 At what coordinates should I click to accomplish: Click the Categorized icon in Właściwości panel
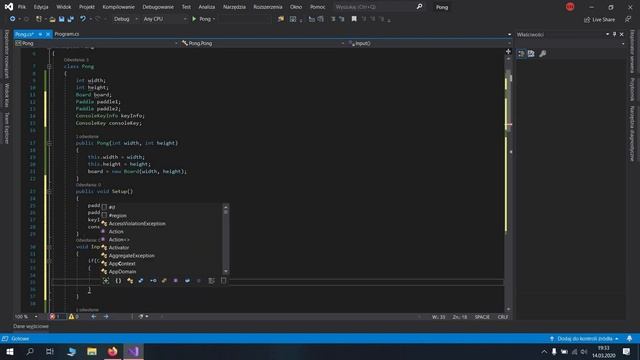(521, 53)
